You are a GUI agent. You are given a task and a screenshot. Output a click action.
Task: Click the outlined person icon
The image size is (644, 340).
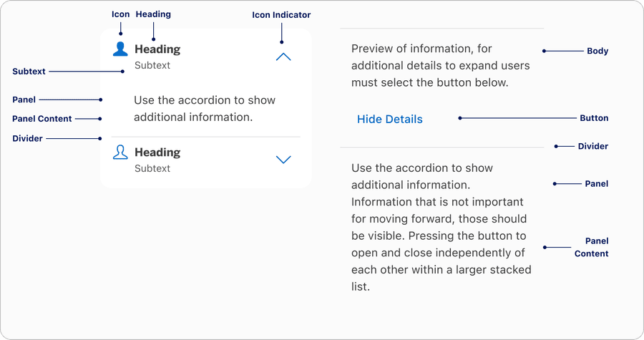(121, 152)
